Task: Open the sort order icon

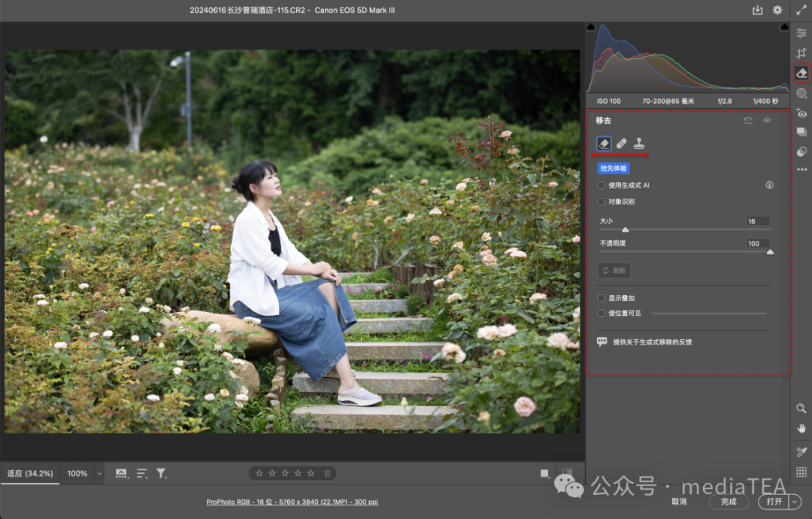Action: click(x=142, y=473)
